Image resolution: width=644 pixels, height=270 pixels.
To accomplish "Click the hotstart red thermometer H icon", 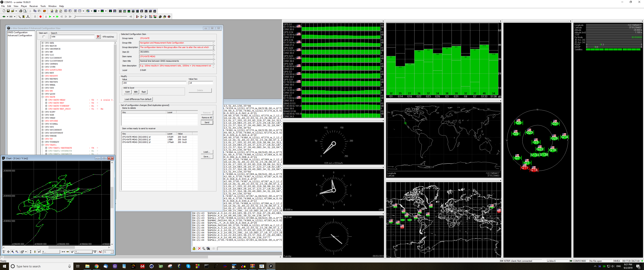I will pyautogui.click(x=137, y=17).
